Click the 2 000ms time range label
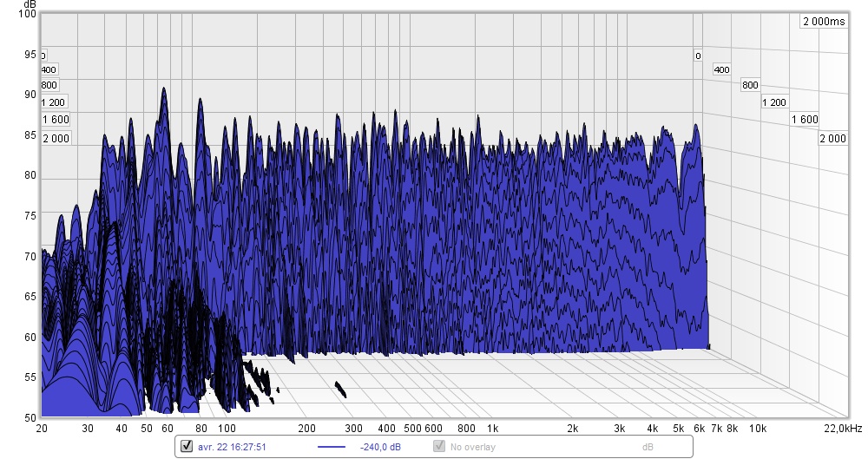Viewport: 868px width, 459px height. click(x=824, y=22)
